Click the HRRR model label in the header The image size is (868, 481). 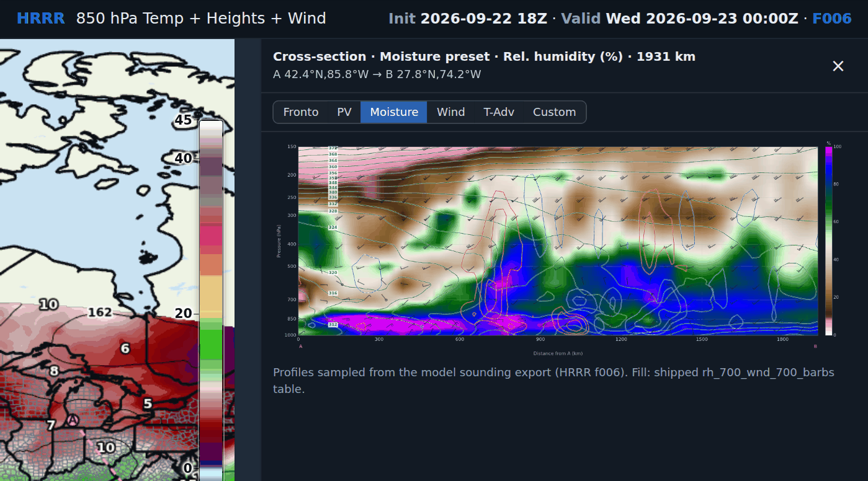pyautogui.click(x=40, y=19)
